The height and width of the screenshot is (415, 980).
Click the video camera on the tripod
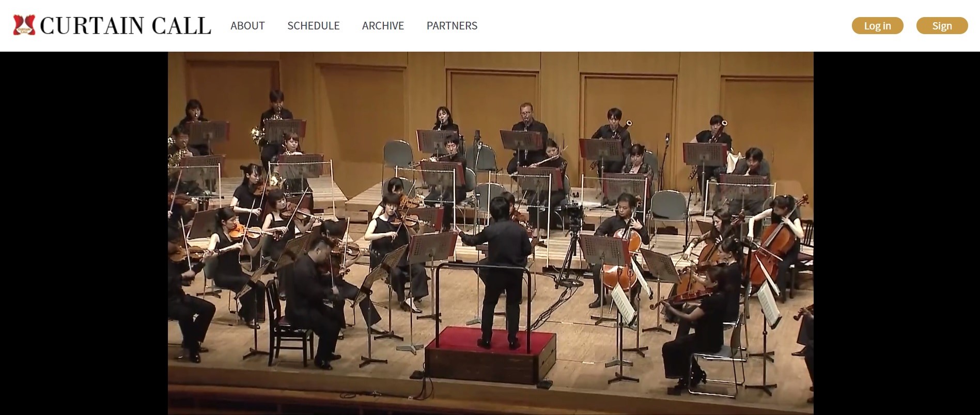coord(574,213)
